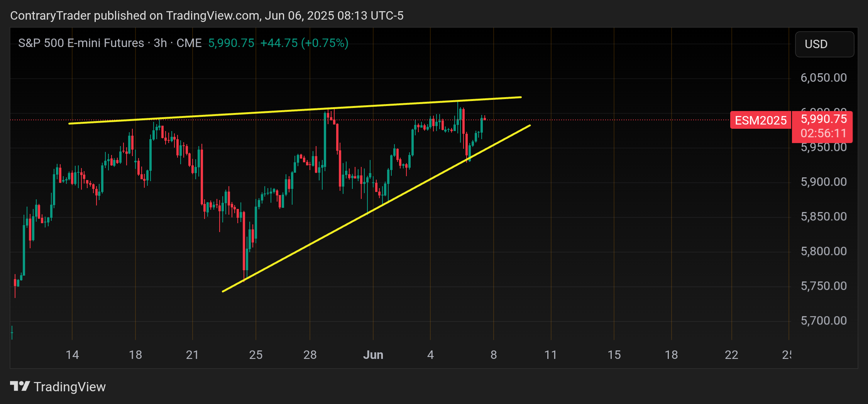Image resolution: width=868 pixels, height=404 pixels.
Task: Click the 28 date axis label
Action: (310, 355)
